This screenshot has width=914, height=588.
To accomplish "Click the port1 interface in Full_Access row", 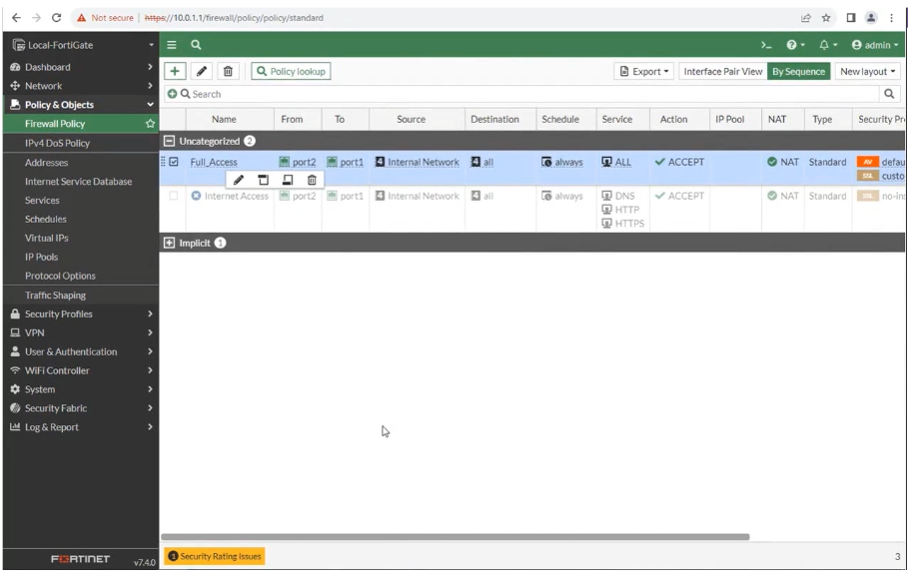I will pos(345,162).
